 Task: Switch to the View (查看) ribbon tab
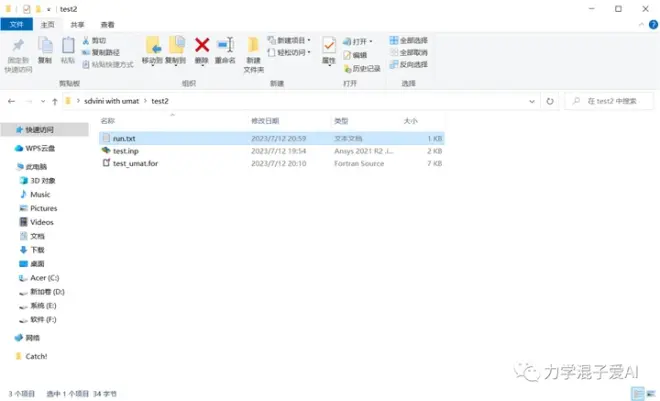point(107,24)
